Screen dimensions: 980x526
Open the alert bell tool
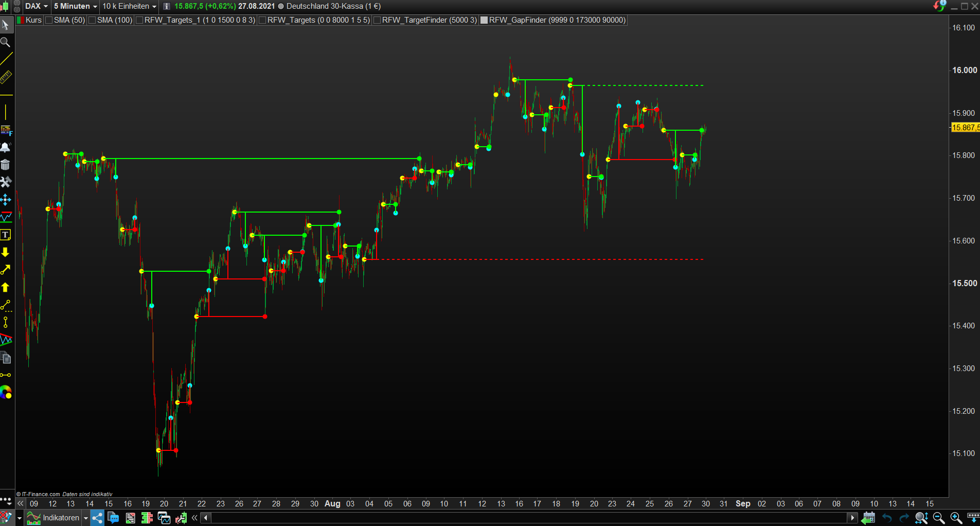6,147
